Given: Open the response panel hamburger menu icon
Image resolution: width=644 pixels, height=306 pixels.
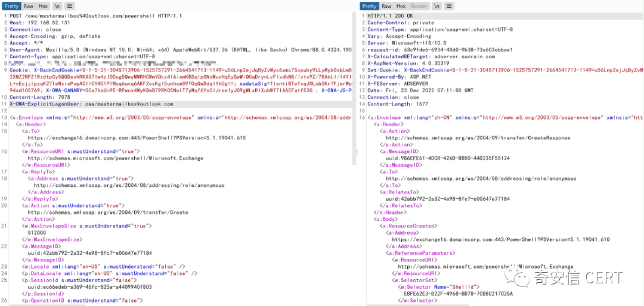Looking at the screenshot, I should [x=450, y=6].
